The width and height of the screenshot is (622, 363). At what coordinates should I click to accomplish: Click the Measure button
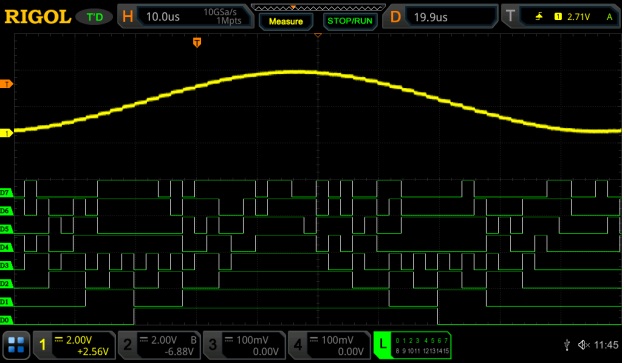pos(286,21)
